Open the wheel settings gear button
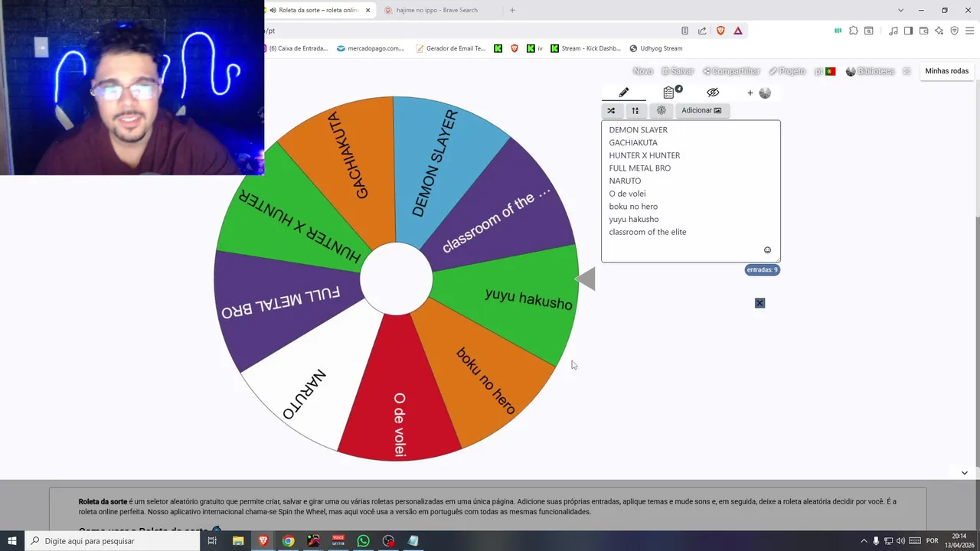The height and width of the screenshot is (551, 980). pyautogui.click(x=661, y=110)
